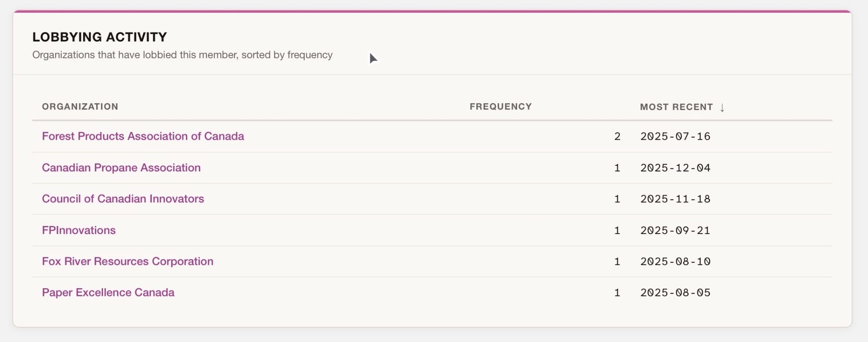This screenshot has width=868, height=342.
Task: Select the date 2025-07-16
Action: pyautogui.click(x=675, y=137)
